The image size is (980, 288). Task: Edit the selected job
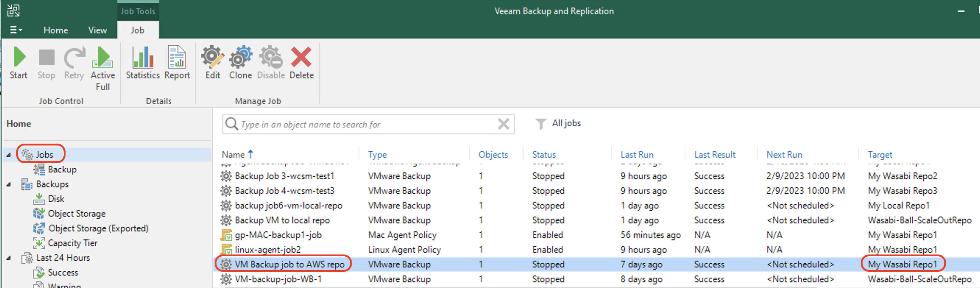click(x=213, y=63)
